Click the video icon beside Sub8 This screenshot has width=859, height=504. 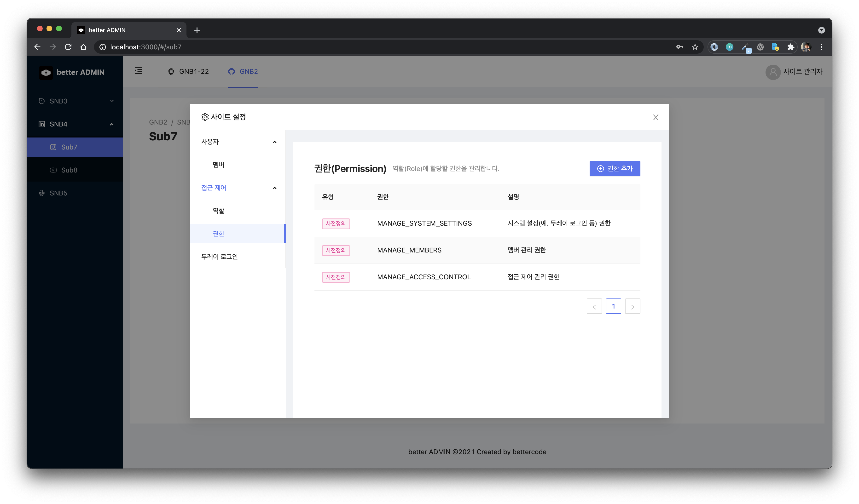coord(53,170)
